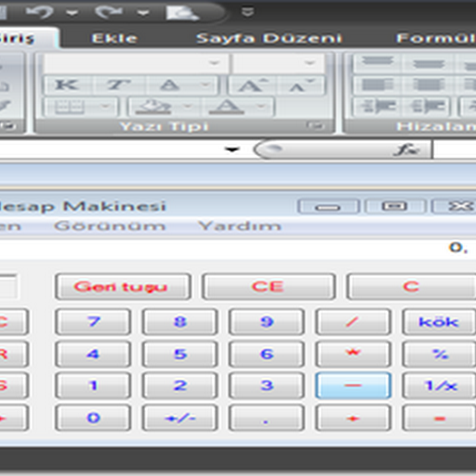Click the plus (+) key on calculator
Screen dimensions: 476x476
click(353, 418)
